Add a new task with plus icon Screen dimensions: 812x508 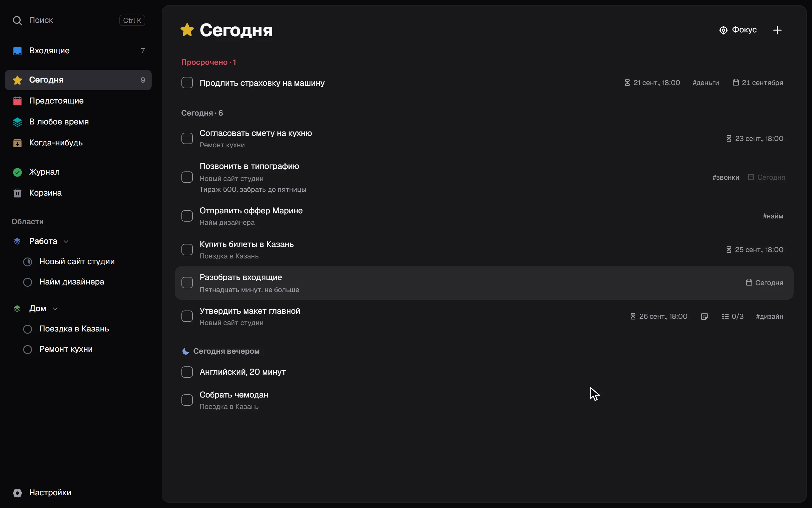coord(777,30)
